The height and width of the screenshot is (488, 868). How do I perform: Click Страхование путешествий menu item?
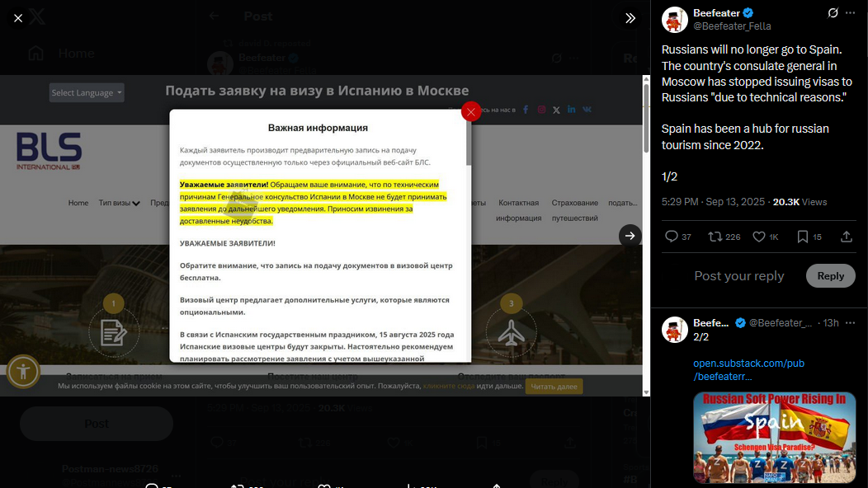click(x=574, y=210)
